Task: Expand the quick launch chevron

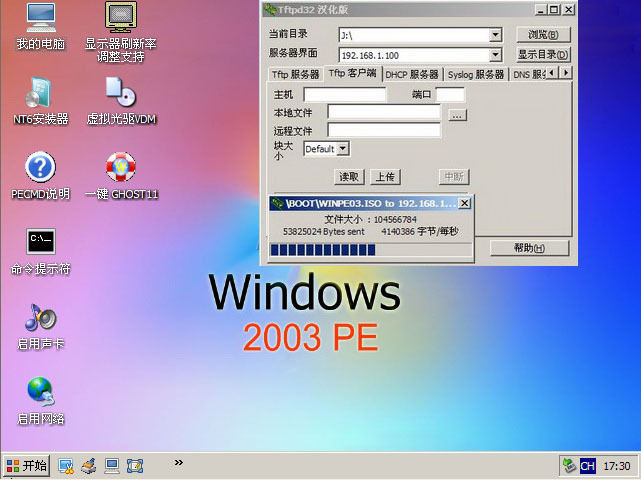Action: tap(178, 462)
